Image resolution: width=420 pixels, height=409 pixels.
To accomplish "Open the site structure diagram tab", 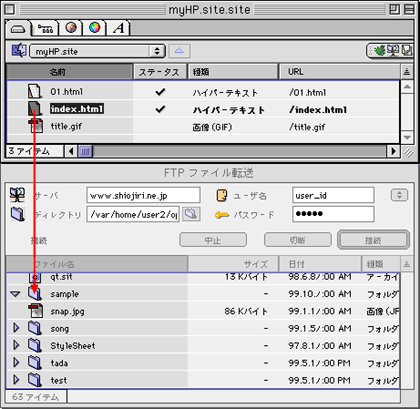I will point(46,28).
